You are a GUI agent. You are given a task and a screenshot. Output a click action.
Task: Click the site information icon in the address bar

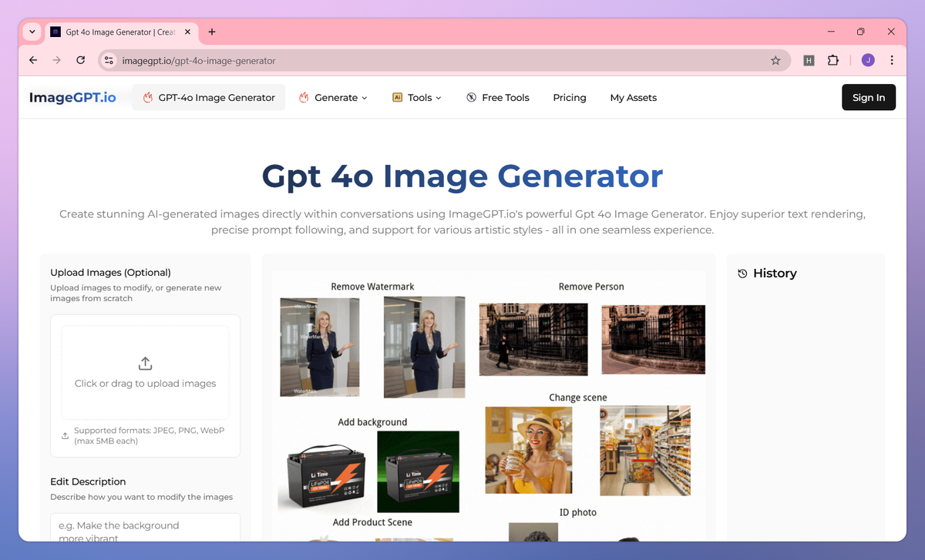tap(109, 59)
